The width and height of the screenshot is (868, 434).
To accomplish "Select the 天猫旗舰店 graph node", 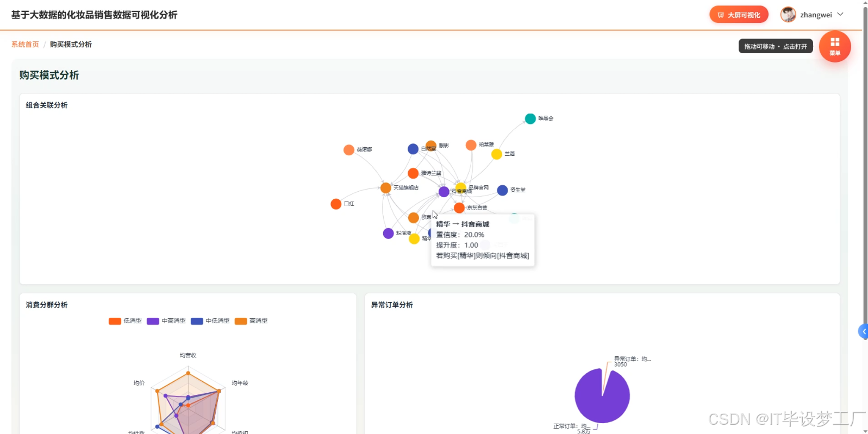I will tap(386, 188).
